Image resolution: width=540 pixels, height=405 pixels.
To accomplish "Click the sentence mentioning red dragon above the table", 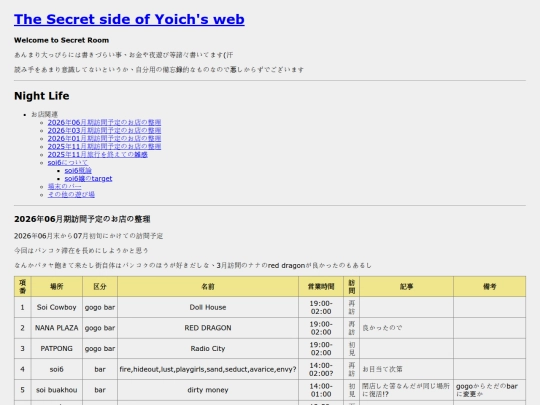I will point(193,266).
